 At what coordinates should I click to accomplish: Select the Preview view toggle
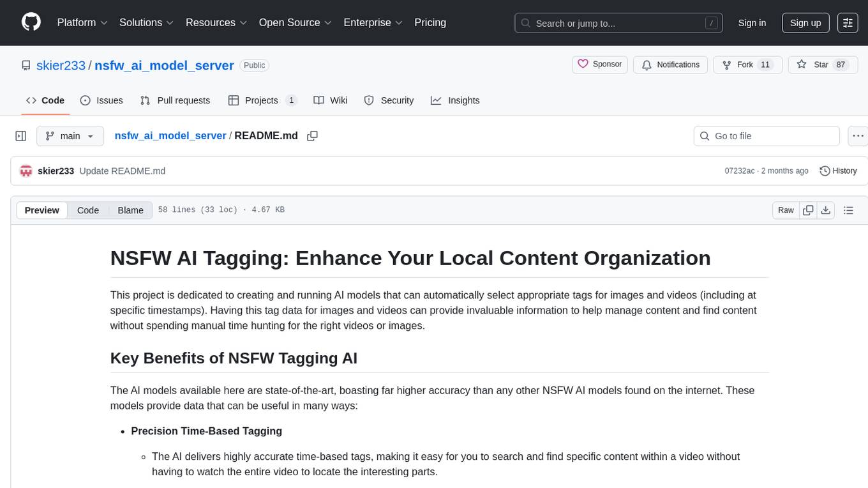click(x=42, y=210)
